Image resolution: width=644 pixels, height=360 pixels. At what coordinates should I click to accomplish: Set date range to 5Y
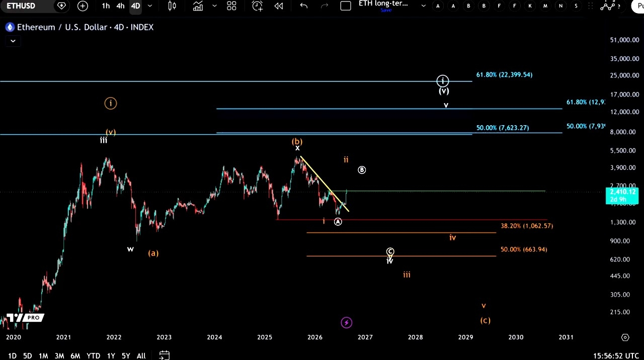[x=126, y=356]
